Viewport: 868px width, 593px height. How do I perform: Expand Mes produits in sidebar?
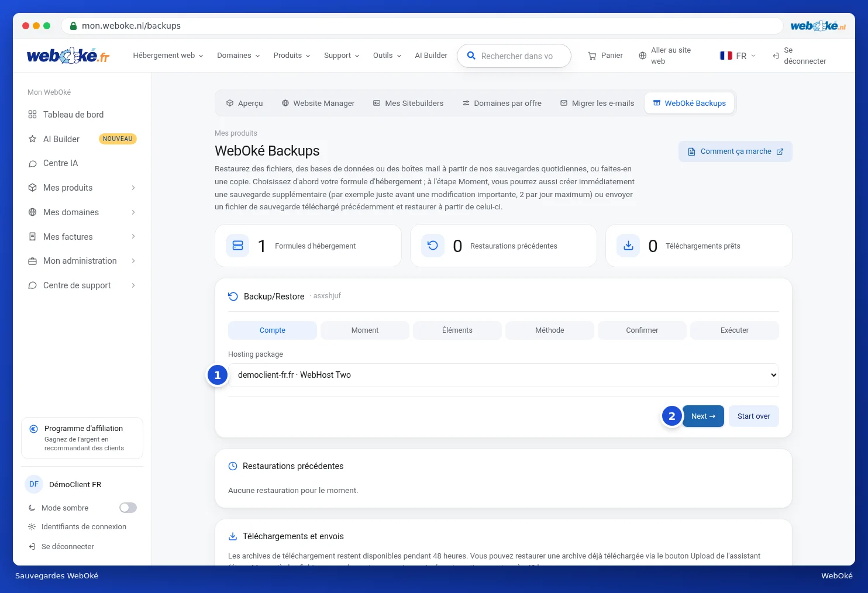82,188
